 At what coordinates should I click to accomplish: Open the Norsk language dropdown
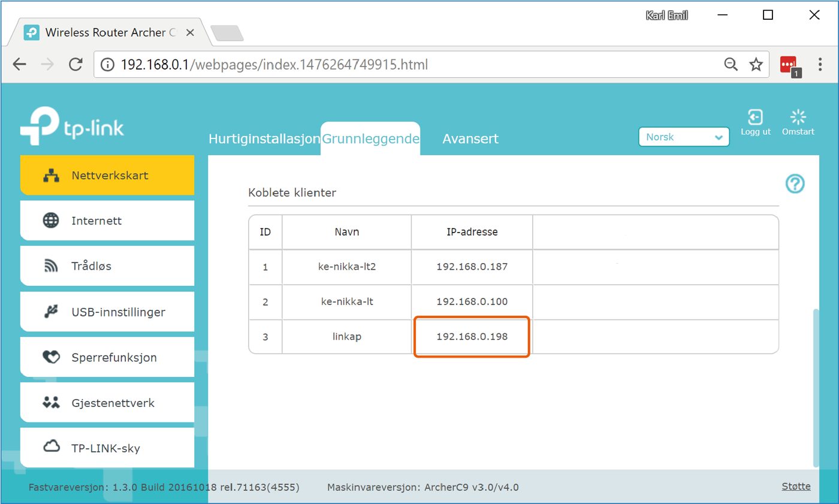click(684, 137)
